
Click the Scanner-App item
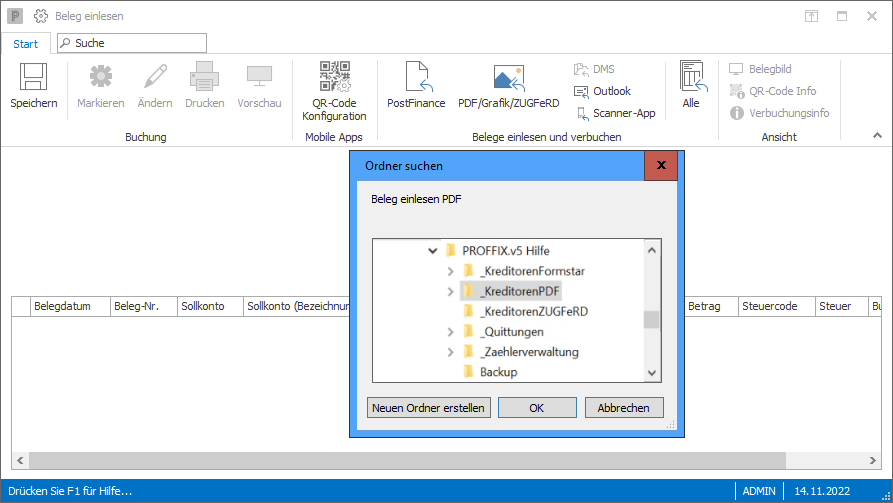click(x=615, y=113)
